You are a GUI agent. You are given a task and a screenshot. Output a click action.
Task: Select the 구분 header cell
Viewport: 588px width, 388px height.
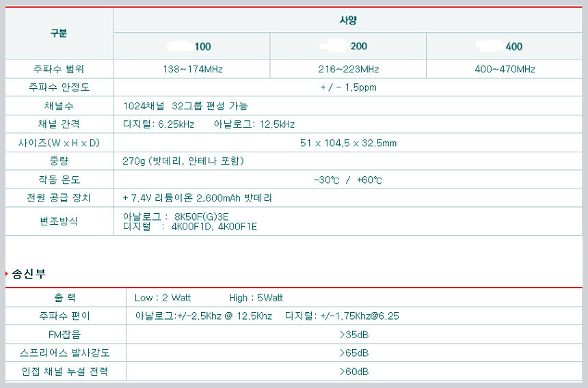[x=59, y=33]
